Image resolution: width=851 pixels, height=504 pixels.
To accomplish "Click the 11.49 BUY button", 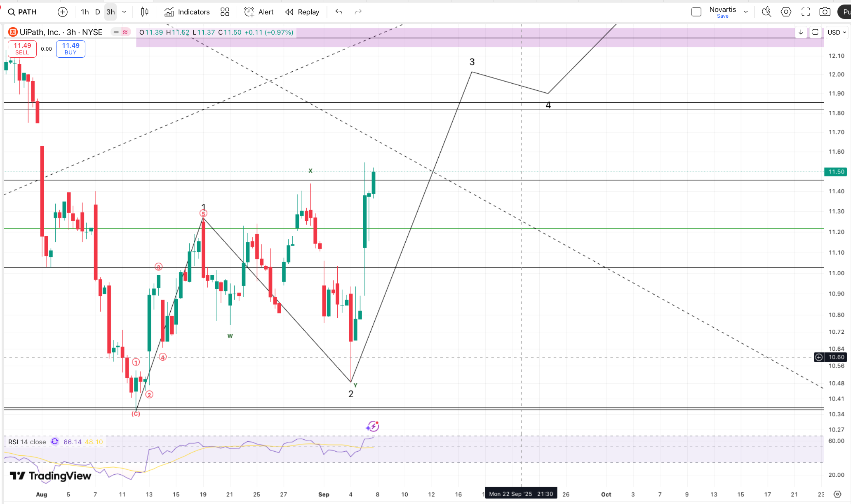I will click(x=71, y=49).
